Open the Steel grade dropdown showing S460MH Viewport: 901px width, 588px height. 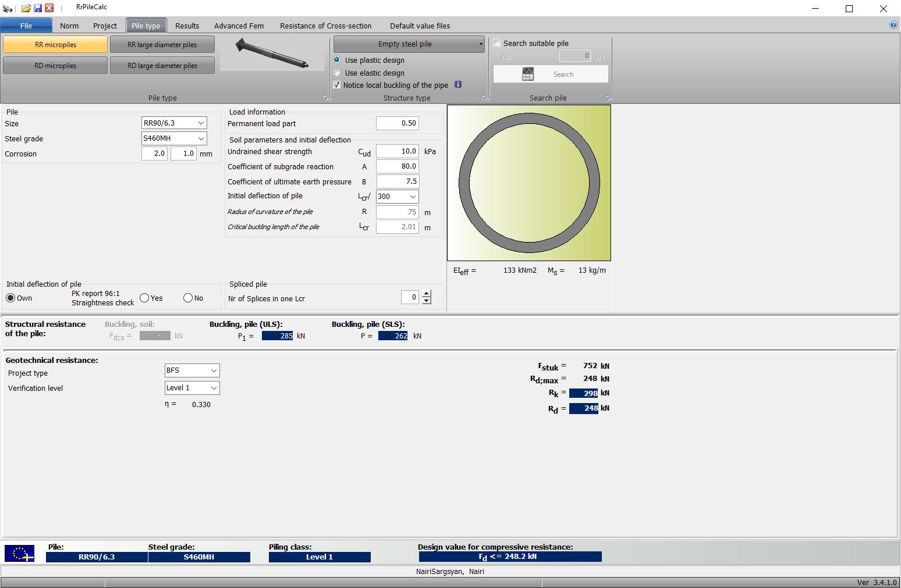click(x=174, y=138)
